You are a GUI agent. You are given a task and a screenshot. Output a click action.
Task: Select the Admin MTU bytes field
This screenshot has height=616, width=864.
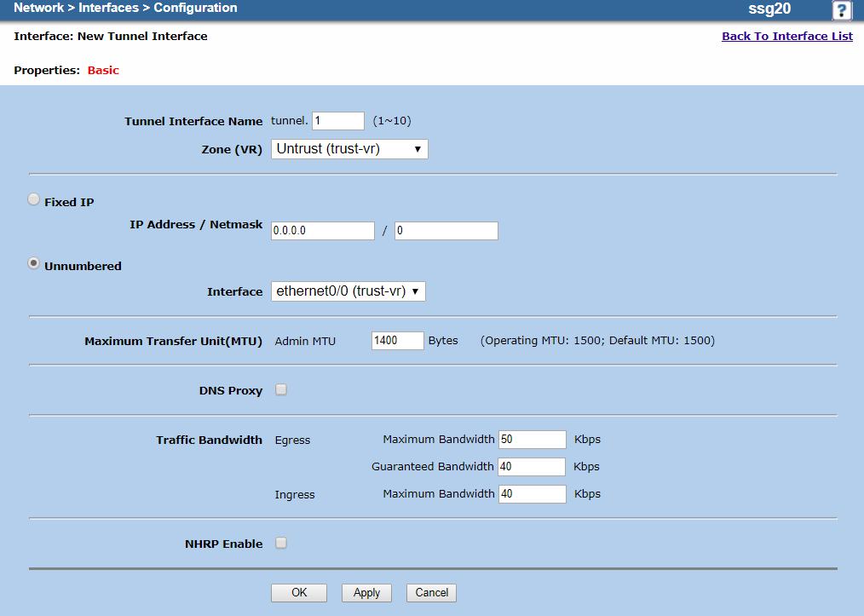click(398, 341)
